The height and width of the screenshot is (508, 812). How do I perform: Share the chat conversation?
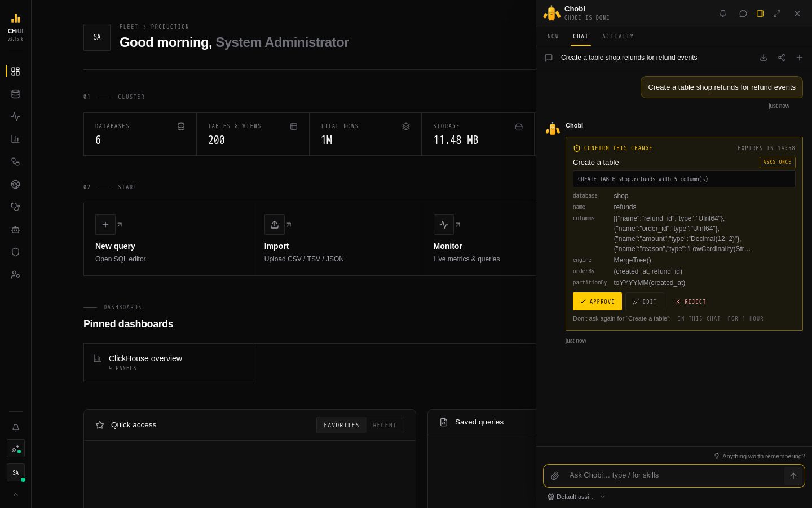[x=782, y=58]
